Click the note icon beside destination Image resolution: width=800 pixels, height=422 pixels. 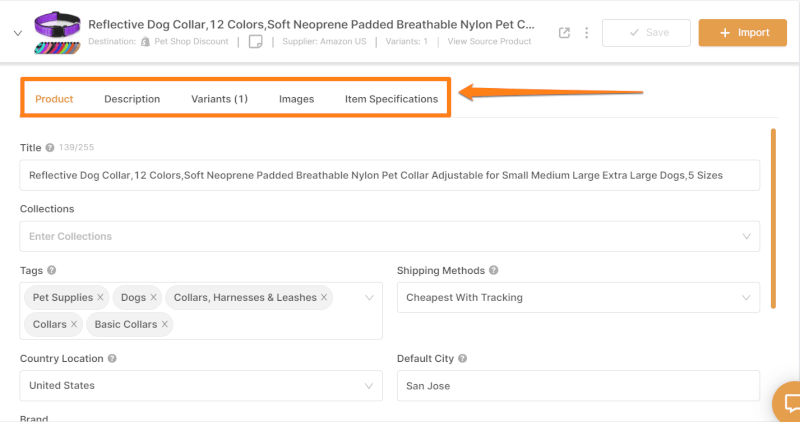tap(256, 41)
